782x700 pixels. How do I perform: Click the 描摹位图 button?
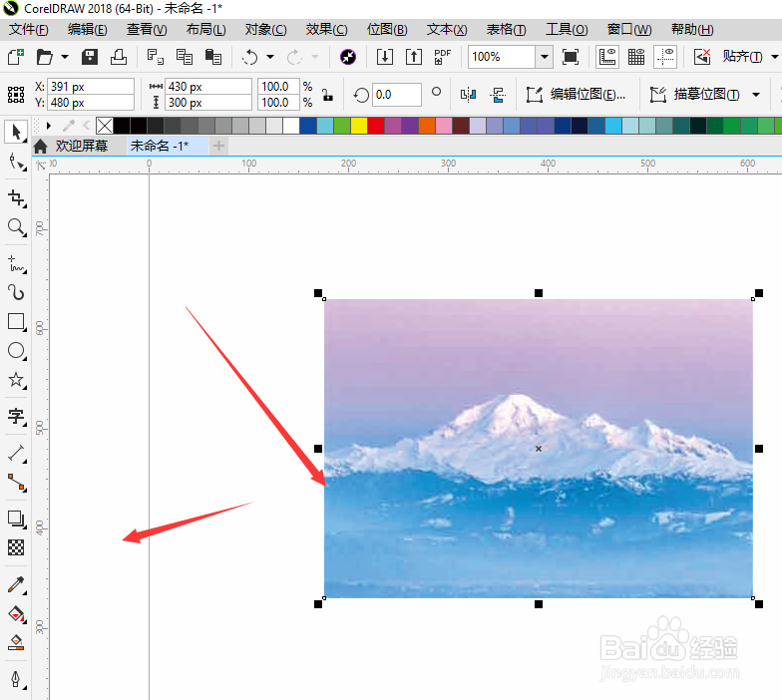(x=696, y=94)
